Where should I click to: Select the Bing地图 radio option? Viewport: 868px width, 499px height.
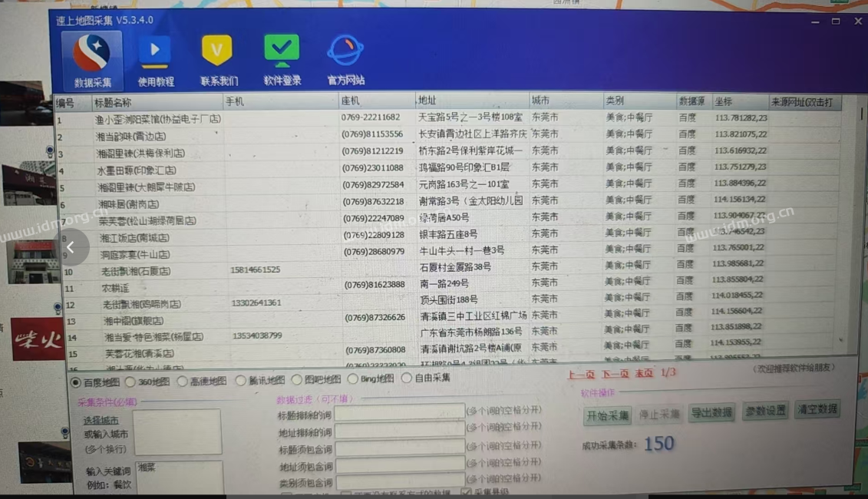pos(352,378)
